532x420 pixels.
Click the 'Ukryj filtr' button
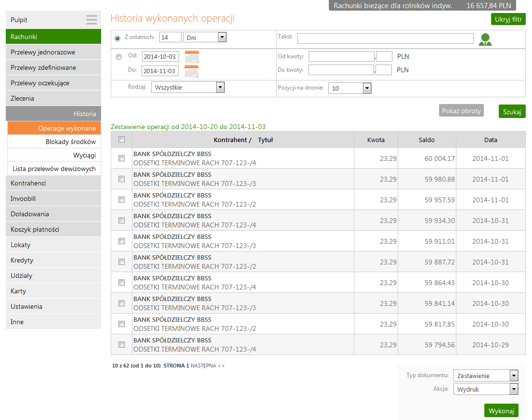[508, 19]
